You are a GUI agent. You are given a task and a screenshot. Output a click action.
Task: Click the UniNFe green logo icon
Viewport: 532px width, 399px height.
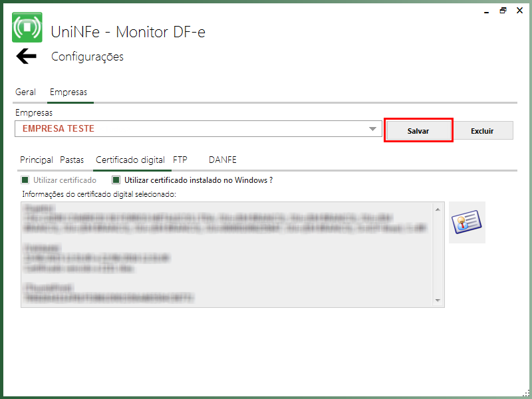[27, 27]
